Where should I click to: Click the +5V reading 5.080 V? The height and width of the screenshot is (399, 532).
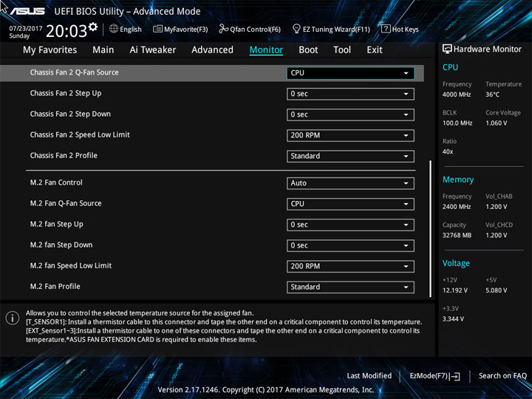(497, 290)
